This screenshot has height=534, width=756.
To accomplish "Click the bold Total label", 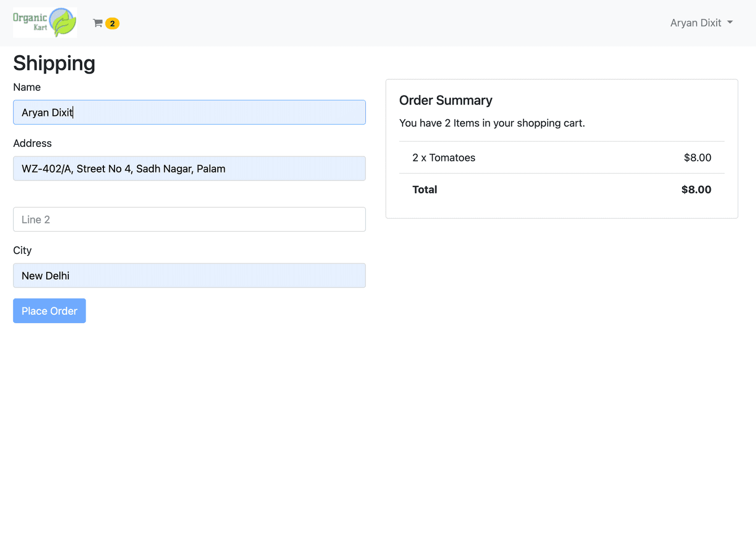I will pyautogui.click(x=425, y=189).
